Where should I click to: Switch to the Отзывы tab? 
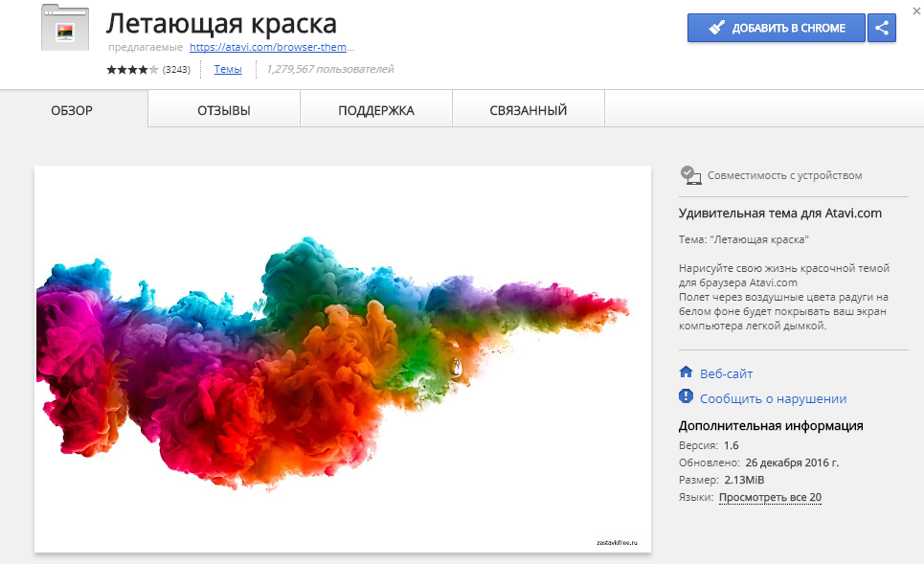click(x=224, y=111)
